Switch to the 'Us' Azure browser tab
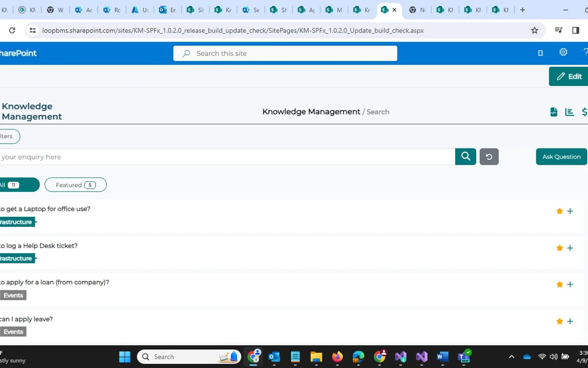 (140, 10)
